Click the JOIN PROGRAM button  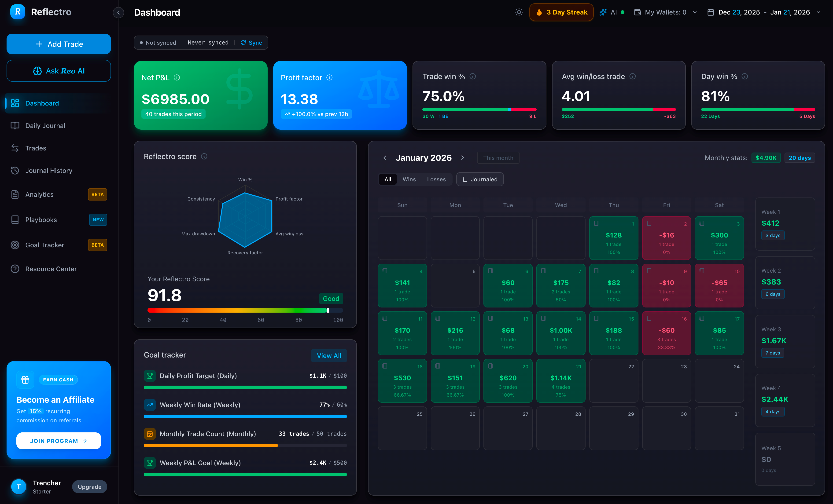59,441
